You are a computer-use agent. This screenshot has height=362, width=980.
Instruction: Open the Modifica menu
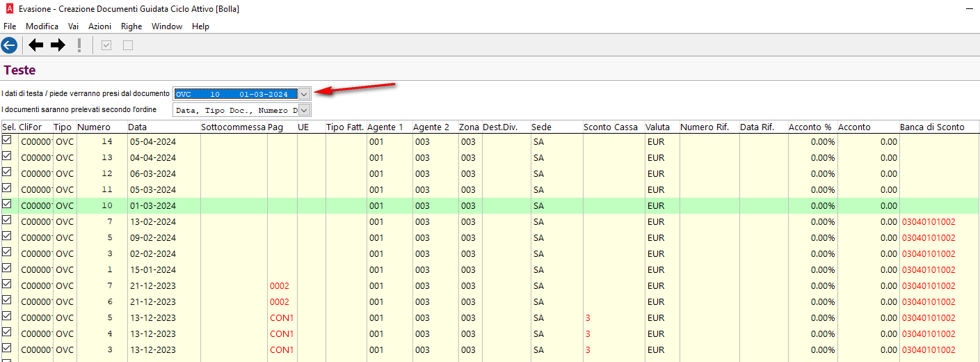point(42,26)
